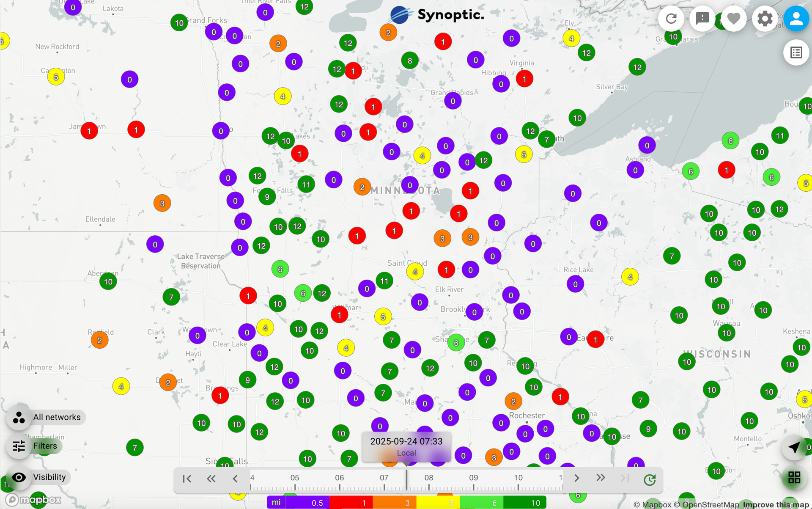Step back one frame on timeline
Screen dimensions: 812x509
coord(235,479)
